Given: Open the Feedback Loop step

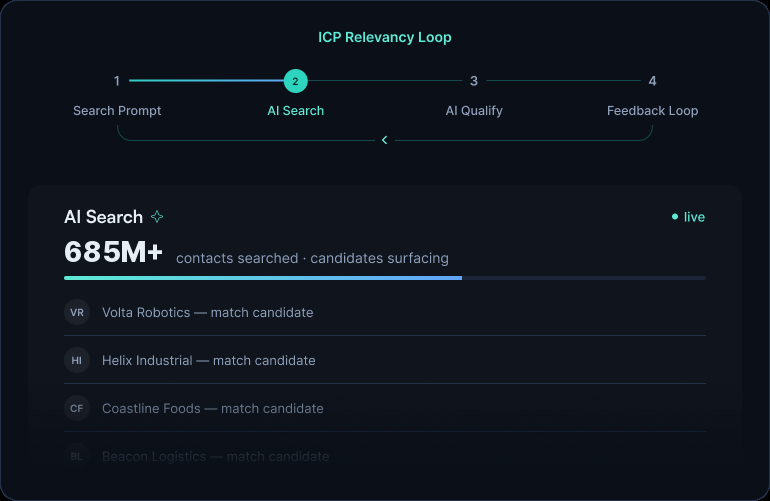Looking at the screenshot, I should click(x=652, y=111).
